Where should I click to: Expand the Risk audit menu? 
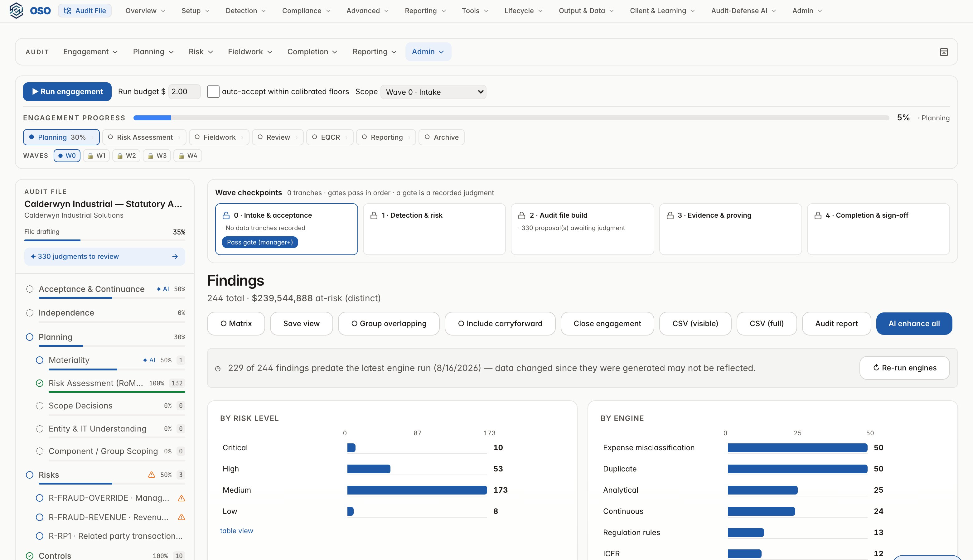(x=201, y=51)
